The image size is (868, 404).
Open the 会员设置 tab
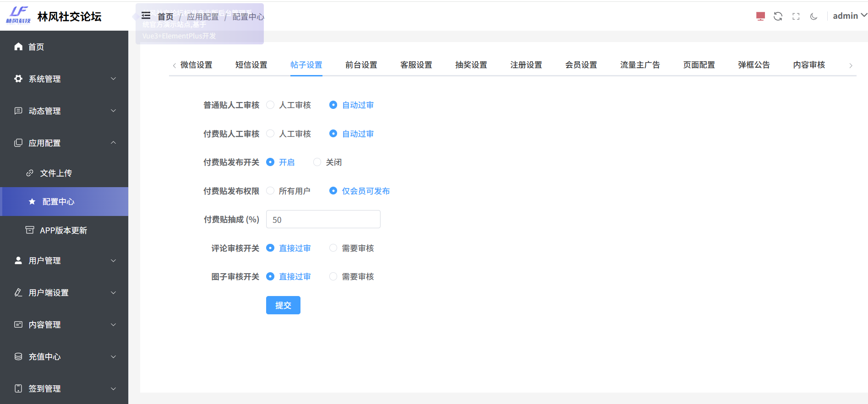pos(581,65)
